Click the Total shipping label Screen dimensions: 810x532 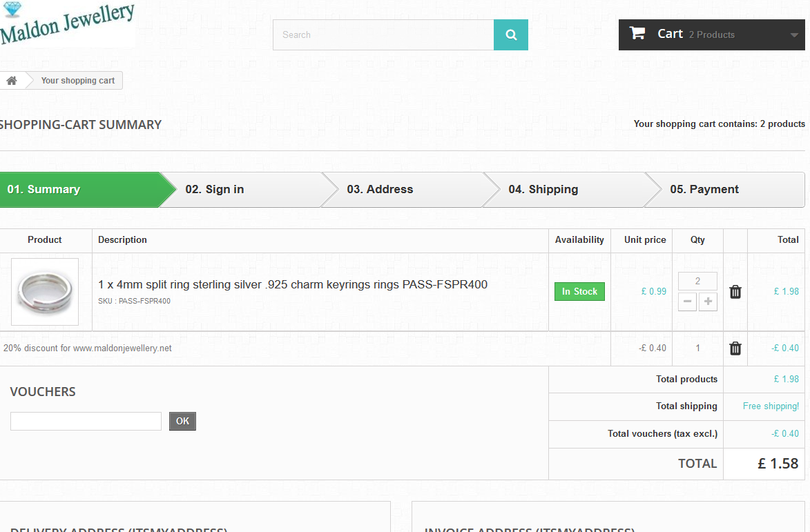tap(686, 406)
